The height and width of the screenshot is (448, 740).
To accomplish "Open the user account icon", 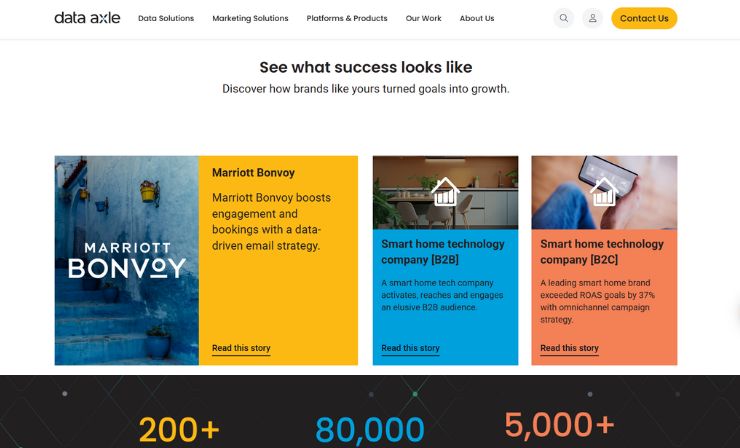I will pos(592,18).
